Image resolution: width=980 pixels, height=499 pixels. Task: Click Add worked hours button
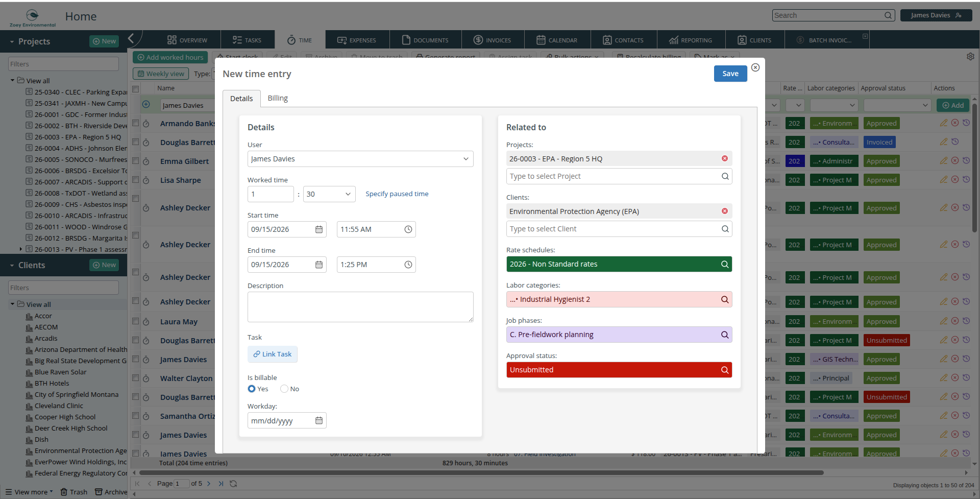point(170,57)
